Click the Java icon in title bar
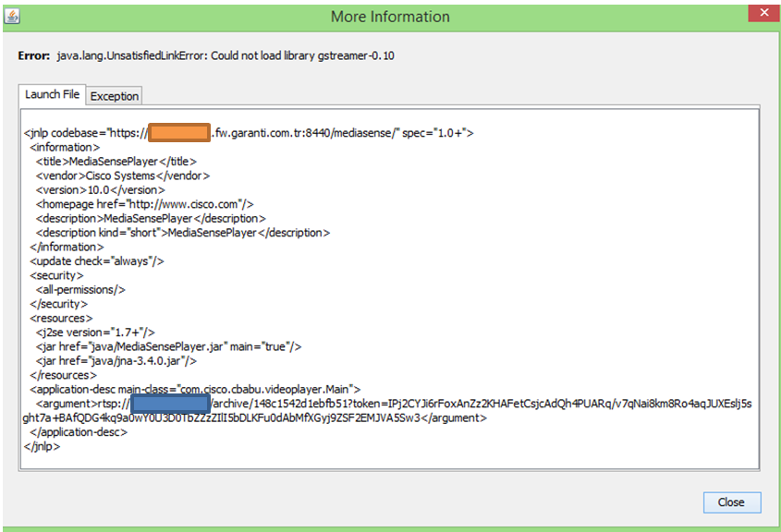Viewport: 781px width, 532px height. pyautogui.click(x=12, y=17)
